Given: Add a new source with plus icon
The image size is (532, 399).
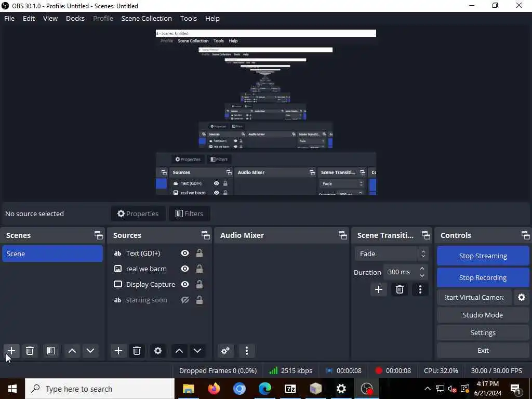Looking at the screenshot, I should click(118, 351).
